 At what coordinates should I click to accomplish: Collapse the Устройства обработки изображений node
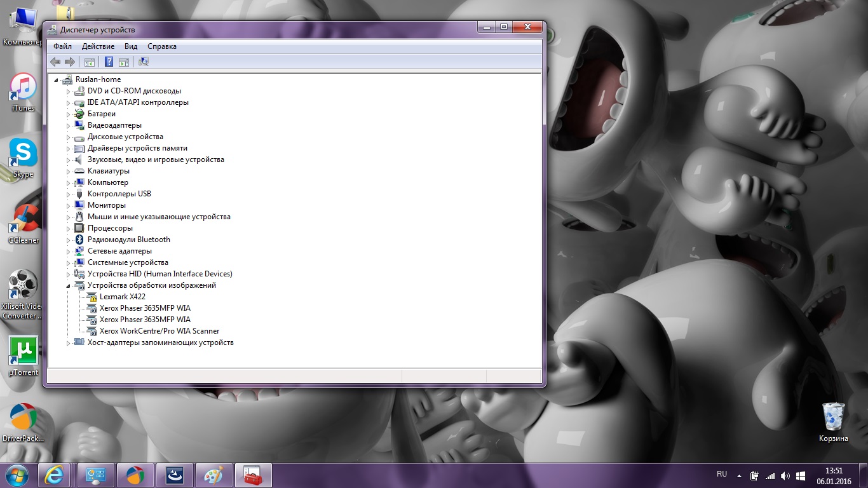[69, 286]
